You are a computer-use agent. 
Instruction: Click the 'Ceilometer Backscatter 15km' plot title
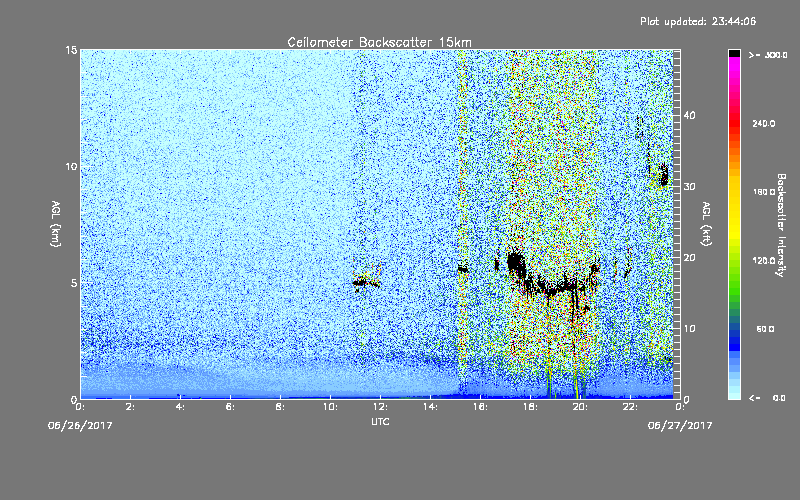[379, 42]
